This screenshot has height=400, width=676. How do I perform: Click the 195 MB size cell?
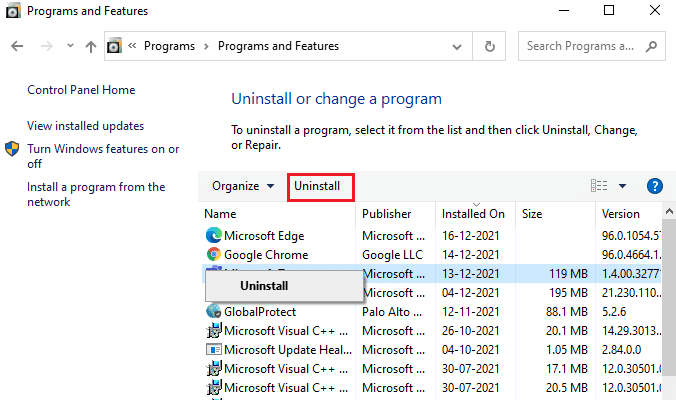[568, 293]
